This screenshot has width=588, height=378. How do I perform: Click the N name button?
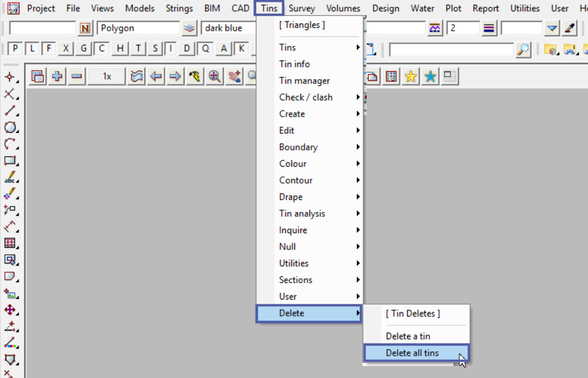[85, 28]
